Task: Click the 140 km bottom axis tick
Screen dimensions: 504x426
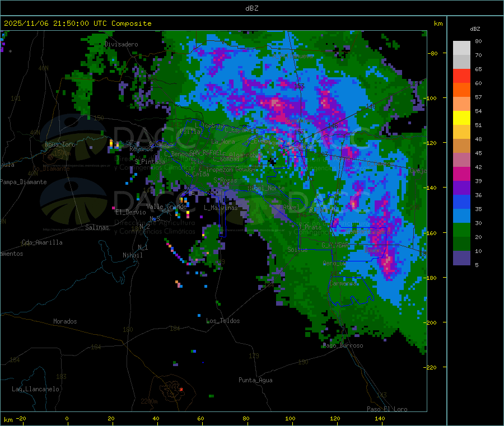Action: coord(380,418)
